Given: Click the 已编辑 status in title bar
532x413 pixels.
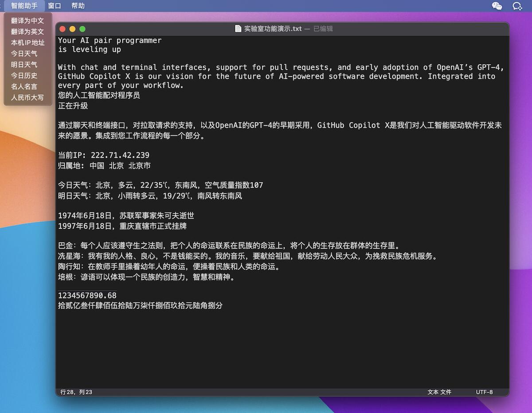Looking at the screenshot, I should (323, 29).
